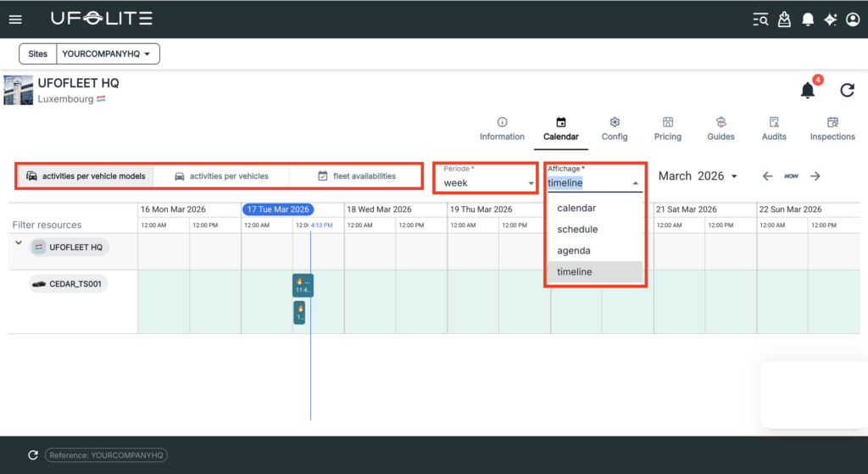Choose agenda from Affichage list

(x=573, y=251)
